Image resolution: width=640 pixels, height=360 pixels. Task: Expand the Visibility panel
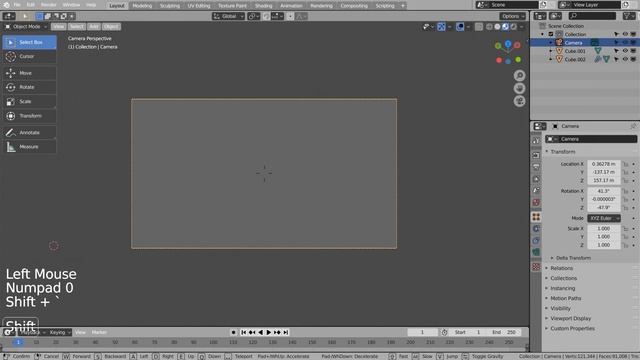click(x=560, y=309)
